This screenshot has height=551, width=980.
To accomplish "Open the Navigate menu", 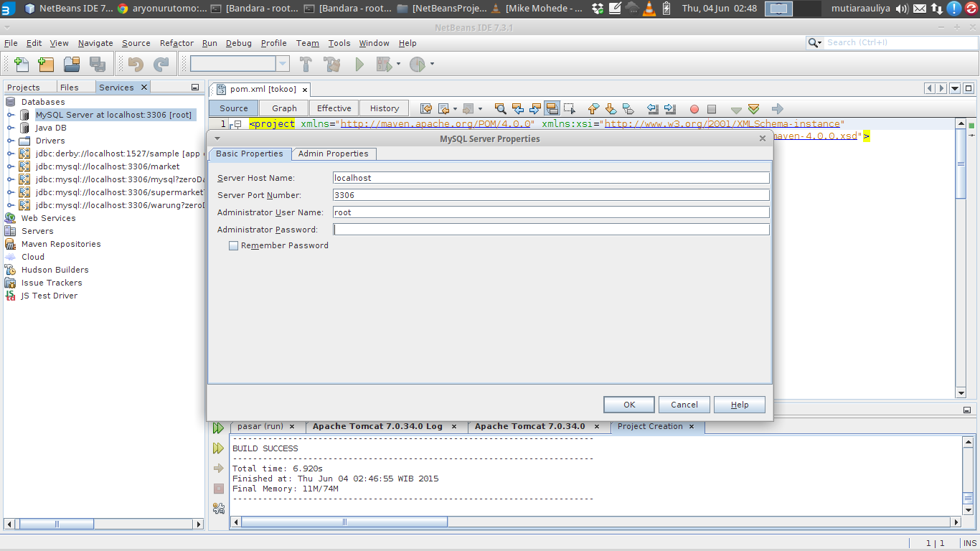I will [x=95, y=43].
